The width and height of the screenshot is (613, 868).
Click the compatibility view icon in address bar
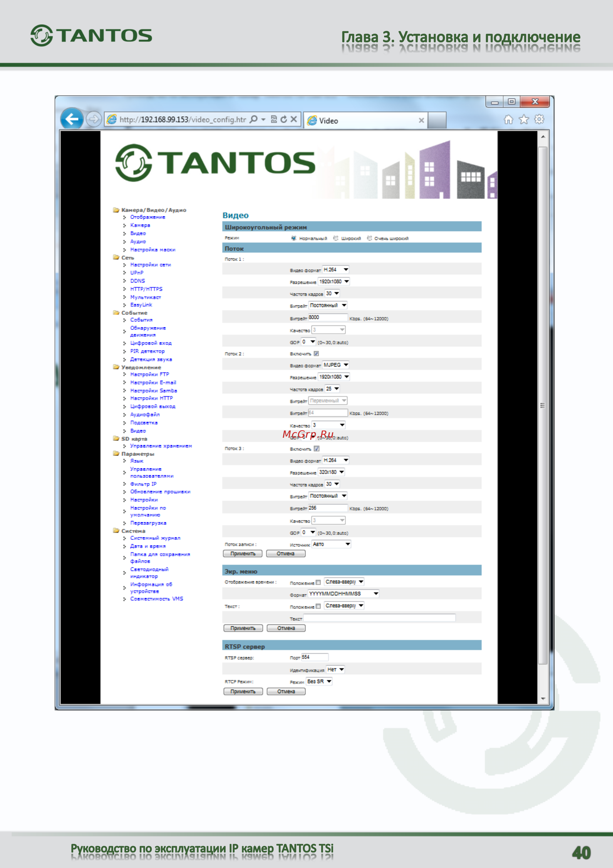coord(274,119)
